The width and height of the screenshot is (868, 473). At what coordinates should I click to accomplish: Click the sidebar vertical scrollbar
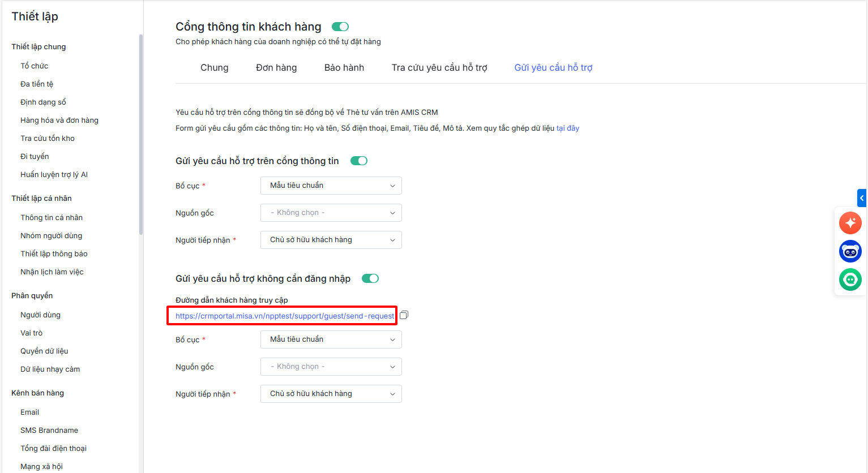(x=141, y=135)
